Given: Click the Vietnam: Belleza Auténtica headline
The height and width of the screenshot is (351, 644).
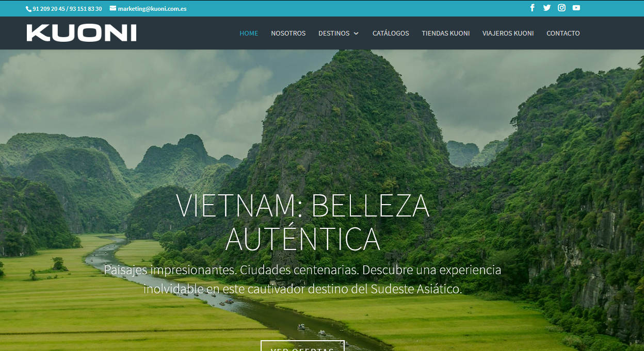Looking at the screenshot, I should (x=303, y=222).
